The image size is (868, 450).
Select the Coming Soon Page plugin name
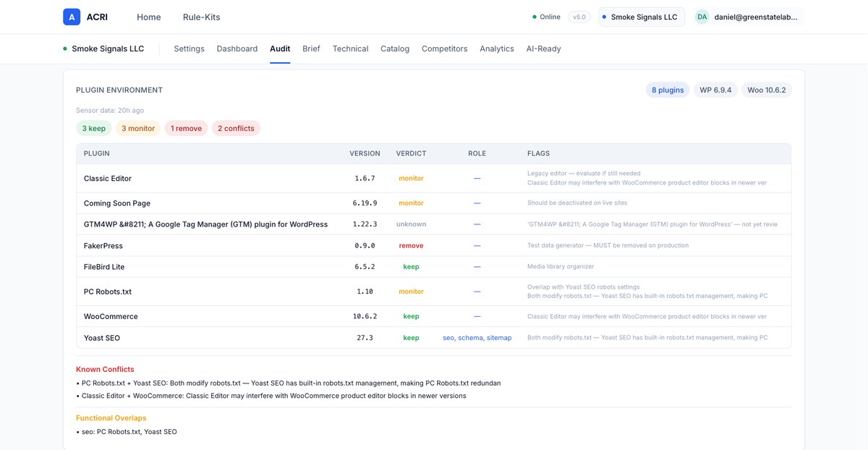click(117, 203)
